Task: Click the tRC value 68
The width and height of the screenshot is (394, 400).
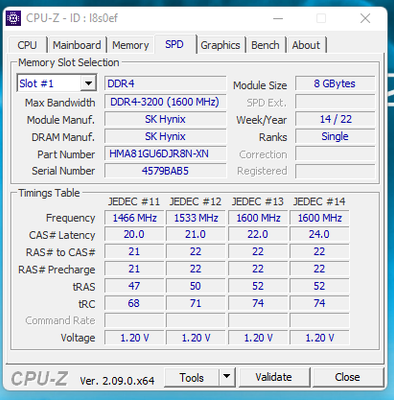Action: click(134, 303)
